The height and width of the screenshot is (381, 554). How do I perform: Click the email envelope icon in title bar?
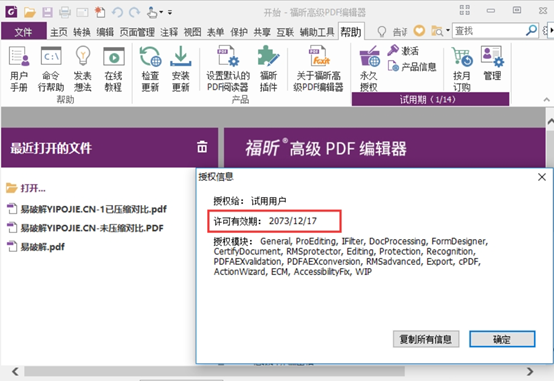click(x=82, y=12)
